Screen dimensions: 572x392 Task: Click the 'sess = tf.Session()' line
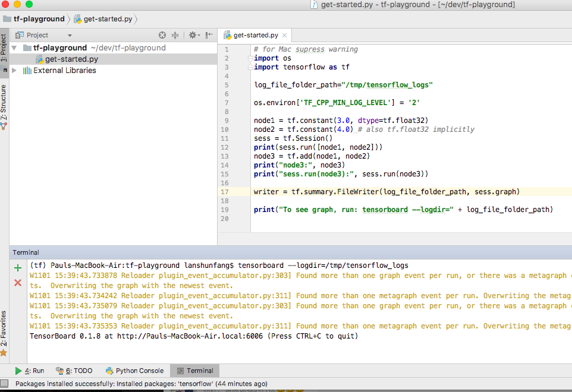coord(293,138)
